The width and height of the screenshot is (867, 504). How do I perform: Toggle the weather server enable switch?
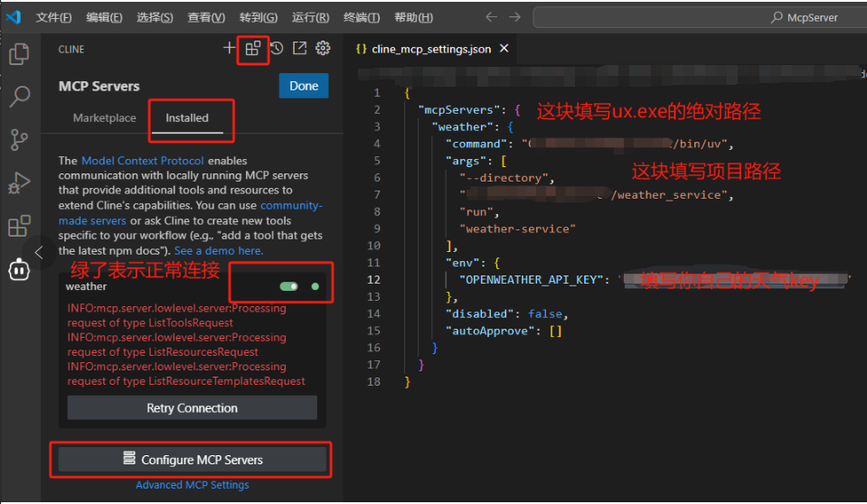point(288,286)
